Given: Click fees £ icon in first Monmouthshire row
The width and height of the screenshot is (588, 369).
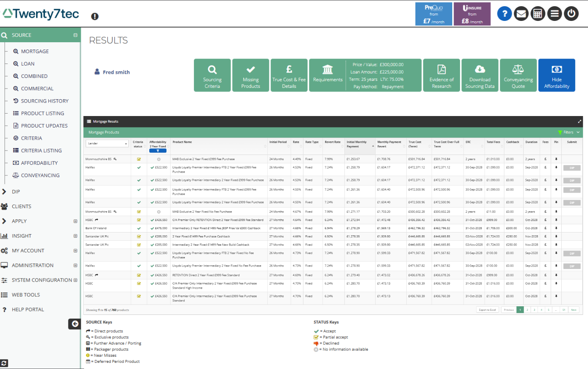Looking at the screenshot, I should (x=545, y=159).
